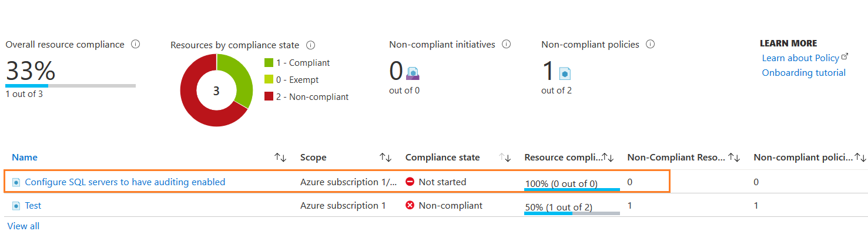The height and width of the screenshot is (241, 868).
Task: Click info icon beside Non-compliant initiatives
Action: pyautogui.click(x=506, y=44)
